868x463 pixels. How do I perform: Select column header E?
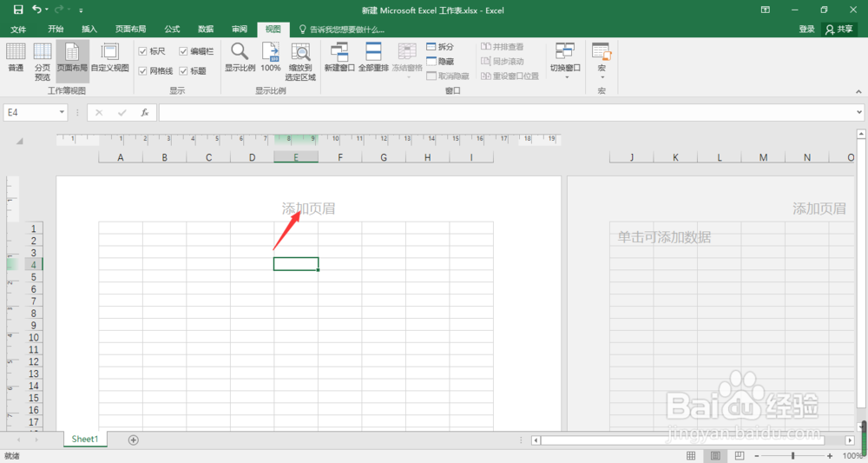point(296,157)
